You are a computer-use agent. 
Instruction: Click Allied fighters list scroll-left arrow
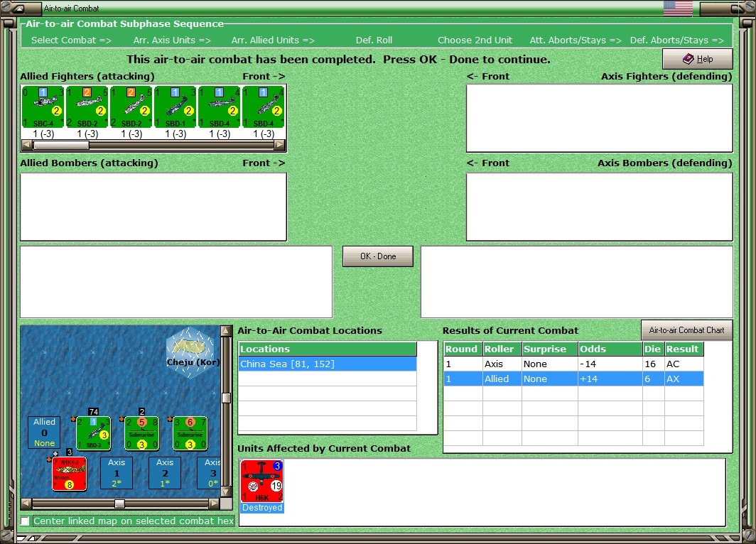27,145
